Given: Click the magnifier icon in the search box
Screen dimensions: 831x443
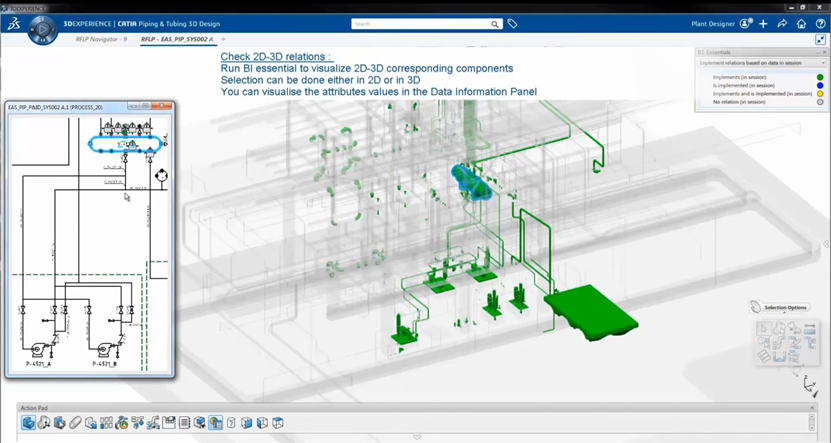Looking at the screenshot, I should tap(494, 24).
